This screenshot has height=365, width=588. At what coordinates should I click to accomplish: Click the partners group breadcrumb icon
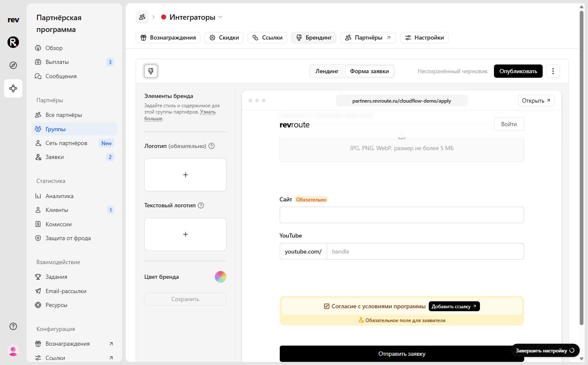(x=142, y=17)
